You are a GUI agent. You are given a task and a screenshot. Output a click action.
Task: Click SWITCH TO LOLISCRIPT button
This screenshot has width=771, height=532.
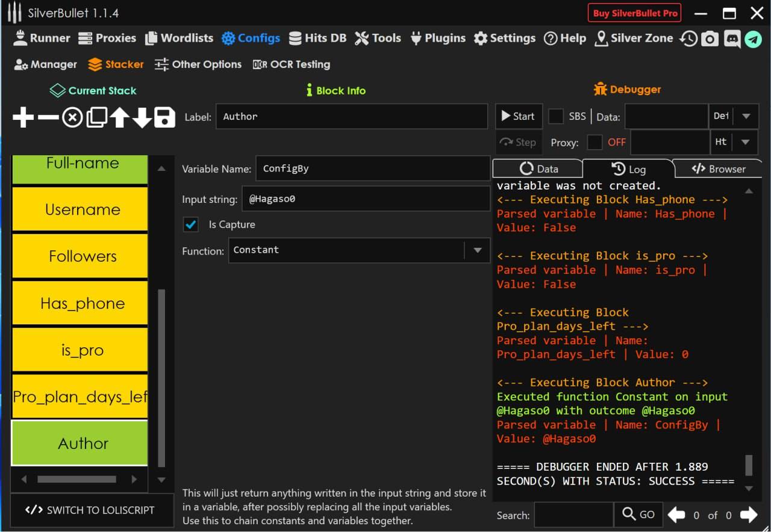[x=90, y=510]
